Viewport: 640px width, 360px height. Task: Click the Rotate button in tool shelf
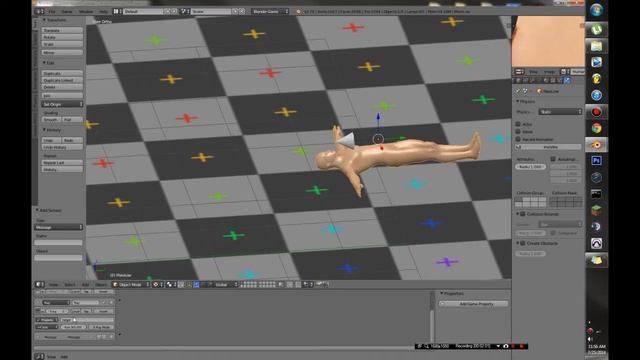point(62,37)
